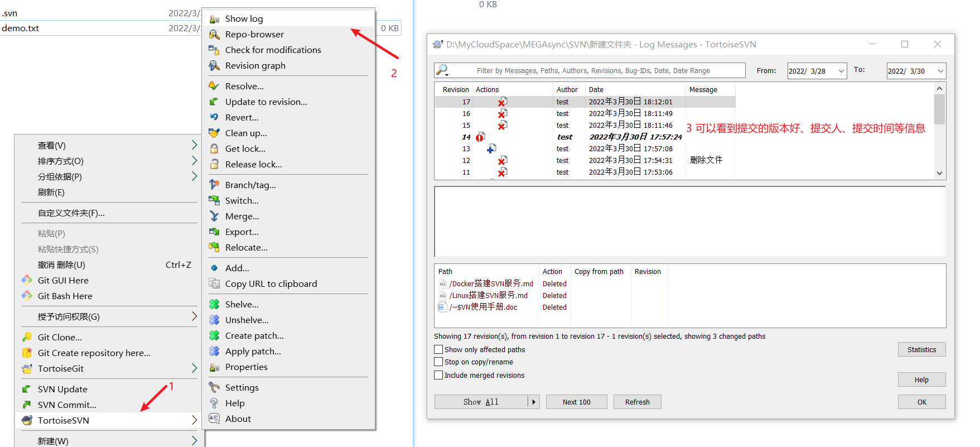The width and height of the screenshot is (980, 447).
Task: Click the Refresh button
Action: coord(637,402)
